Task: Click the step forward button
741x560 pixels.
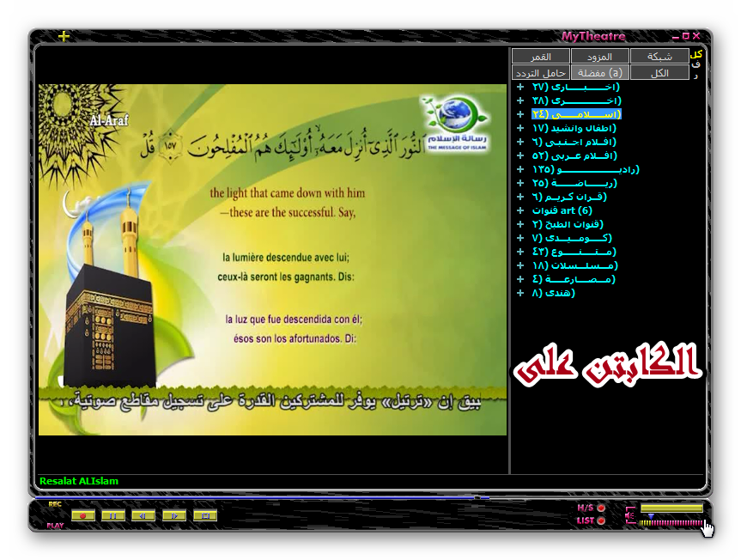Action: [x=173, y=515]
